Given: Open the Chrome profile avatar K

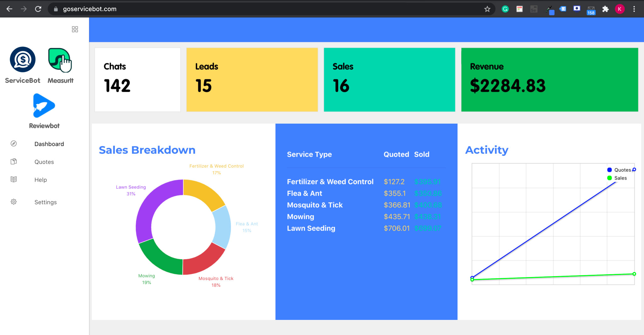Looking at the screenshot, I should point(619,9).
